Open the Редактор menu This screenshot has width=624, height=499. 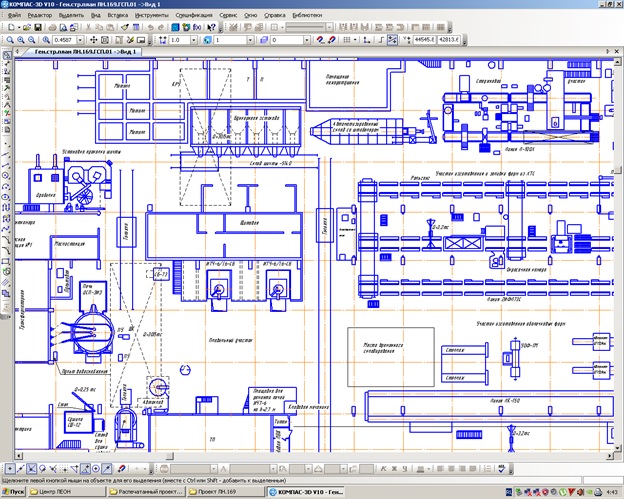coord(40,15)
